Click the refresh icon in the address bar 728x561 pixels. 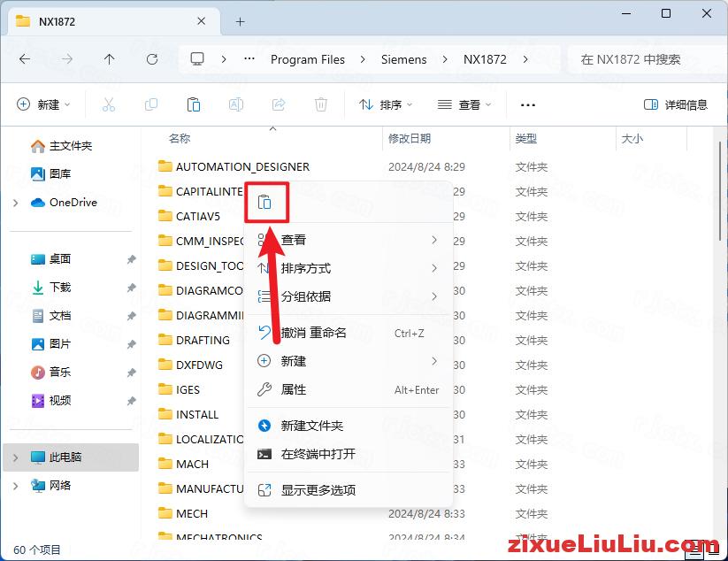tap(151, 59)
